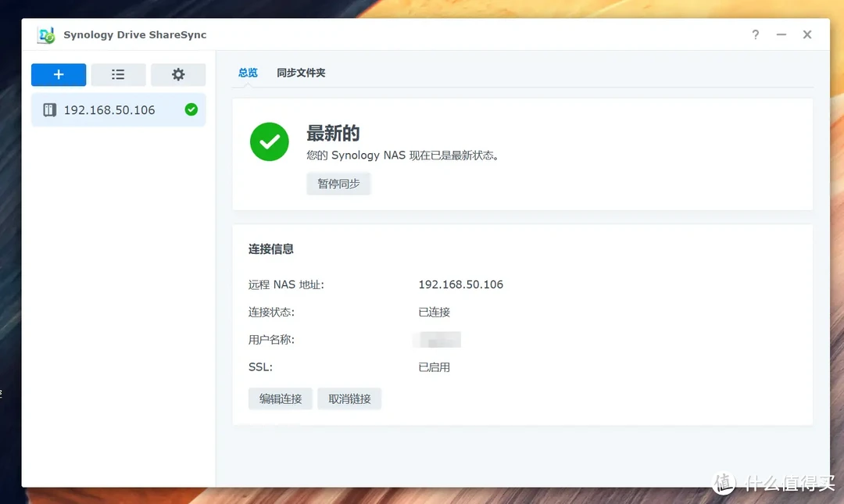Click the large green check status icon
The width and height of the screenshot is (844, 504).
[269, 141]
